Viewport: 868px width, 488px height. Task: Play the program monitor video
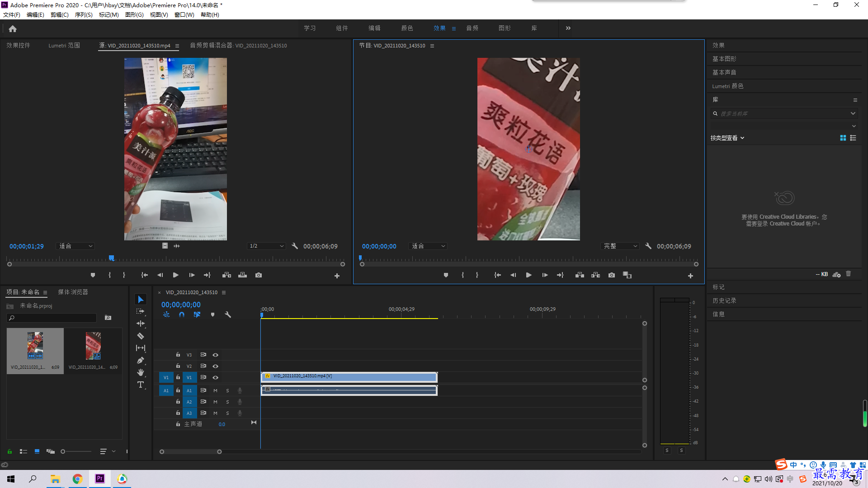pyautogui.click(x=528, y=275)
